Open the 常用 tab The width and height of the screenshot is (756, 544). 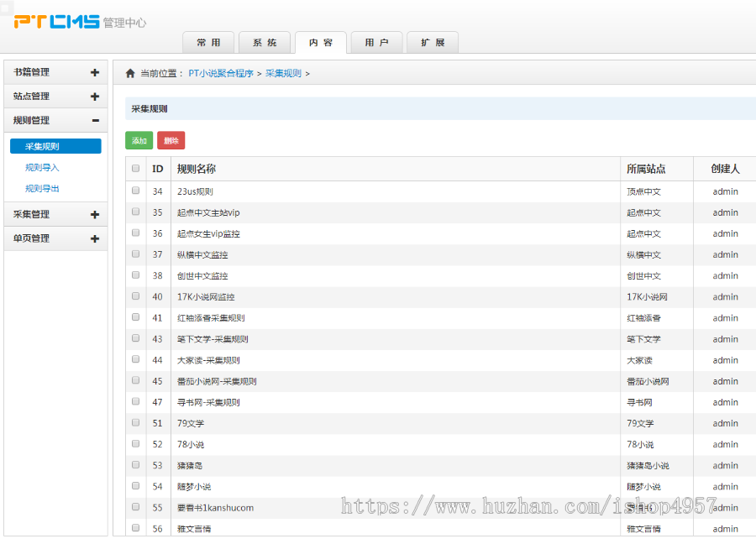[x=208, y=43]
